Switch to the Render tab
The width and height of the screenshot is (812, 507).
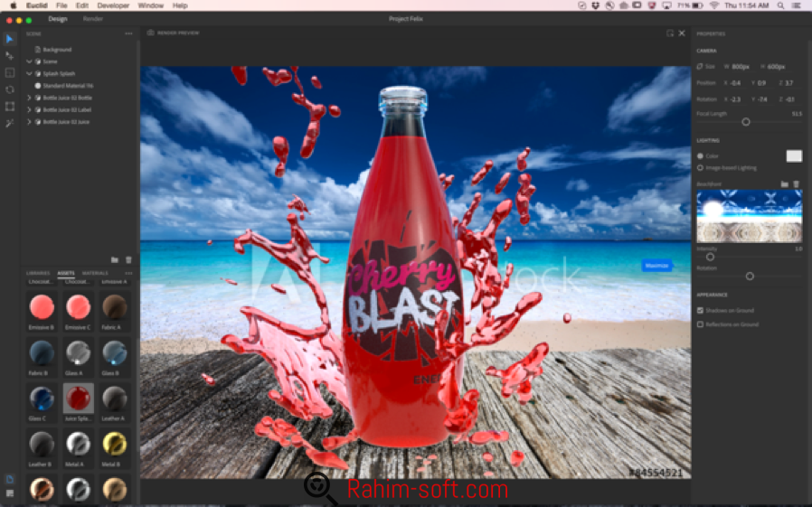point(93,19)
